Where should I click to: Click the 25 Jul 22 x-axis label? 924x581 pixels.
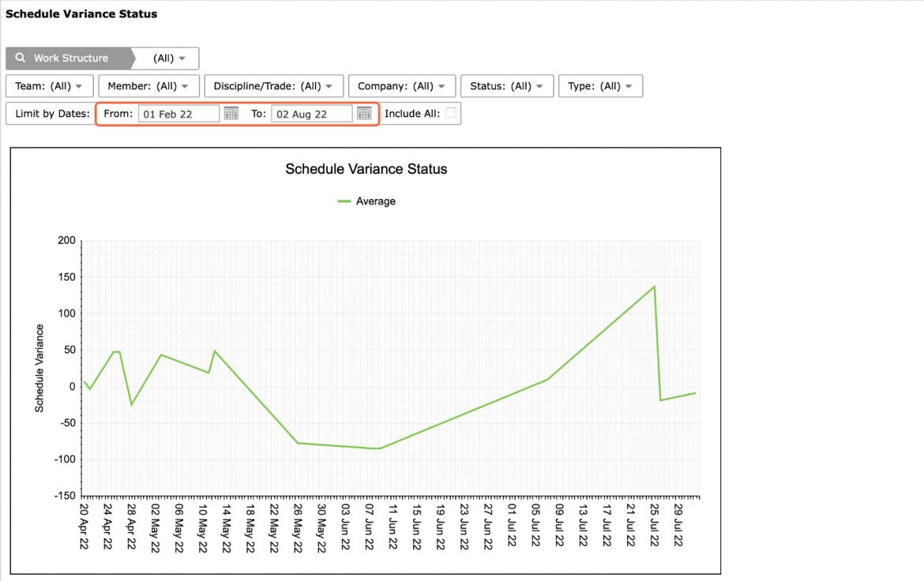tap(654, 525)
